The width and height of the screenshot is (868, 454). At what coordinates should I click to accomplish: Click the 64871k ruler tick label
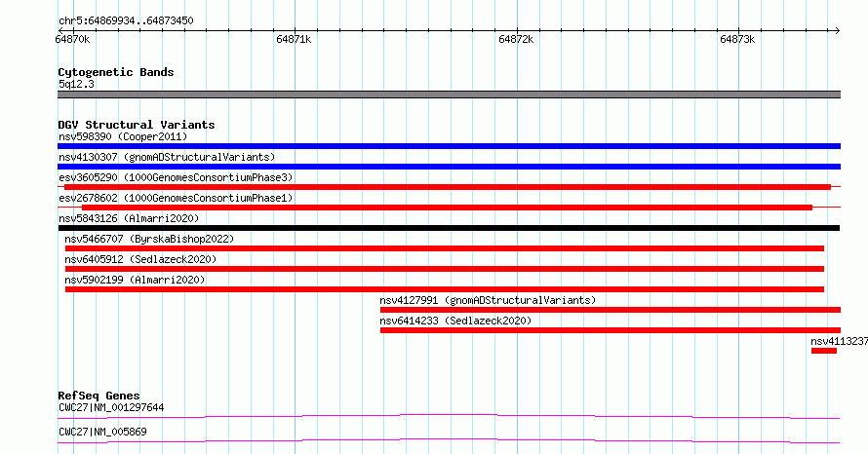click(294, 39)
